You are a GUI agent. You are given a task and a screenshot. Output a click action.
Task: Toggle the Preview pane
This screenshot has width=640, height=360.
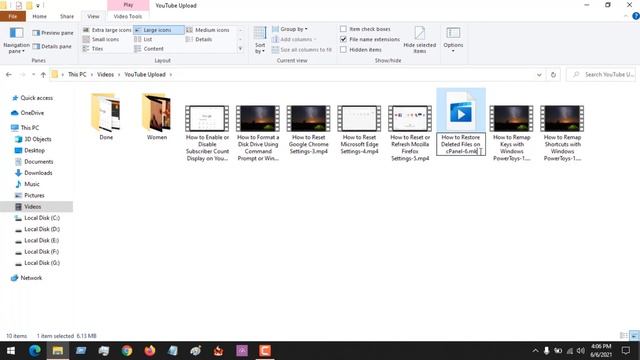53,33
